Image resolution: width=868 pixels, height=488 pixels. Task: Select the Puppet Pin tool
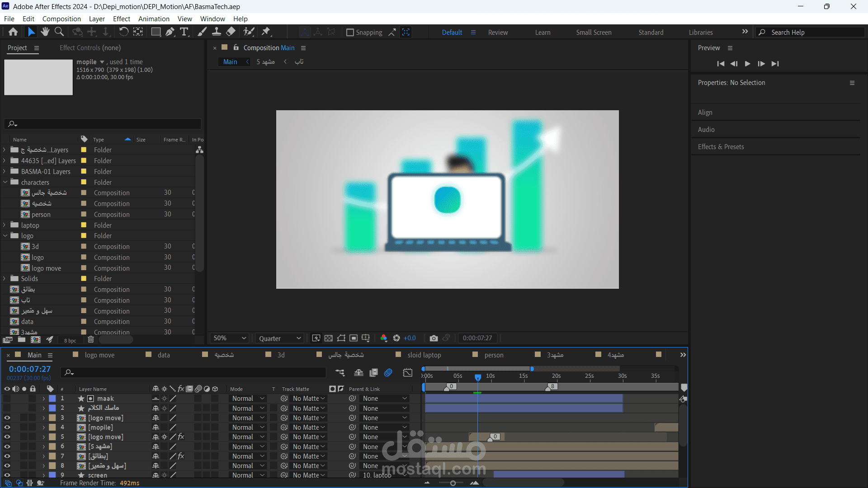266,32
